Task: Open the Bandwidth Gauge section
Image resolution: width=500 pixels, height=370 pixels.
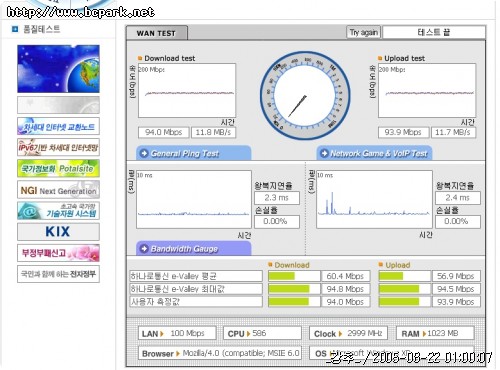Action: (x=194, y=249)
